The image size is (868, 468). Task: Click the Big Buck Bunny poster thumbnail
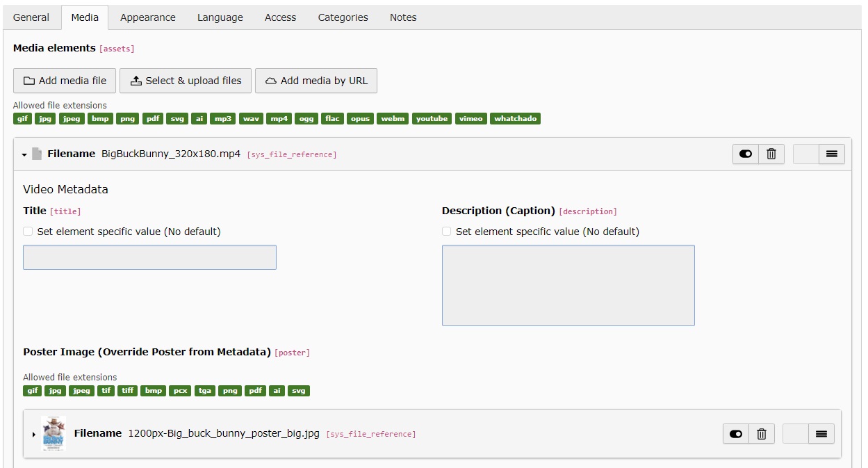(x=53, y=434)
